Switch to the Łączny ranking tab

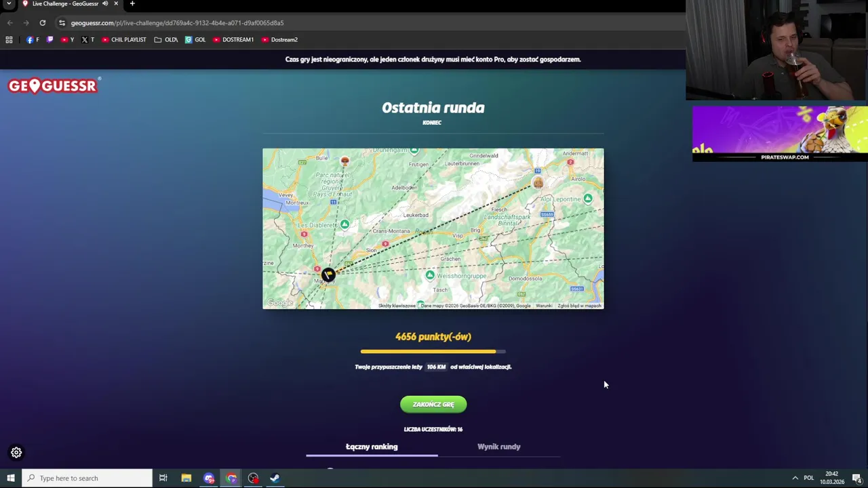point(372,447)
